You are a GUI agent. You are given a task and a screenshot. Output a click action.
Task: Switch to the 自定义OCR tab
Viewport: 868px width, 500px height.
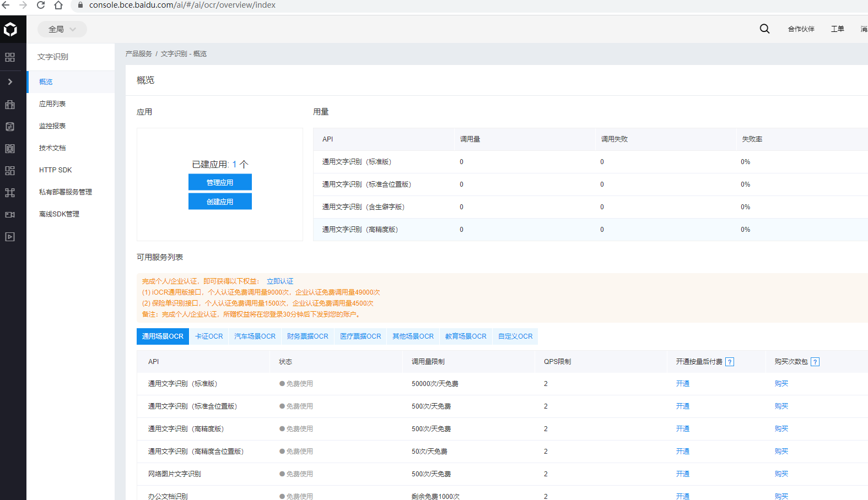515,336
